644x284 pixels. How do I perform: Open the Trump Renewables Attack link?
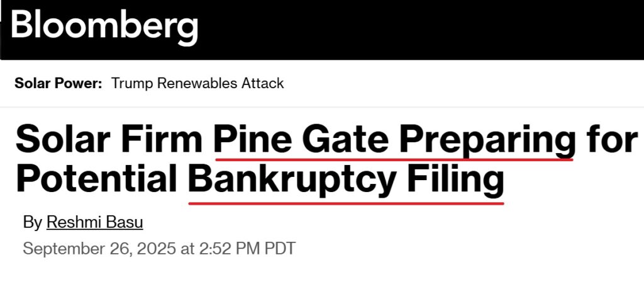click(197, 83)
